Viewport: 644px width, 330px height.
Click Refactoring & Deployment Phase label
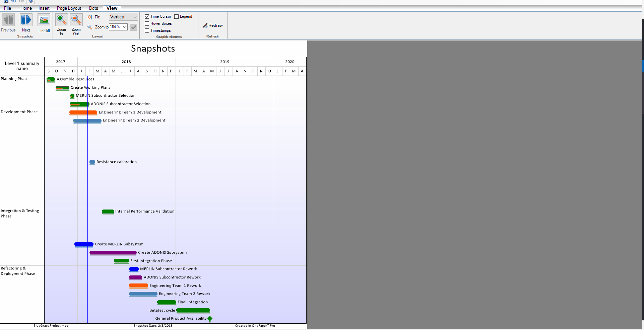[18, 271]
